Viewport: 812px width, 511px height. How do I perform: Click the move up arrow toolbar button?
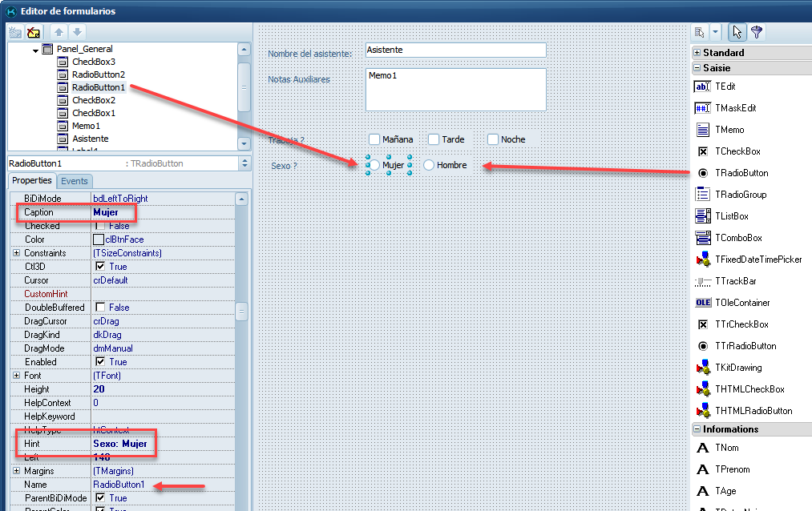click(59, 32)
